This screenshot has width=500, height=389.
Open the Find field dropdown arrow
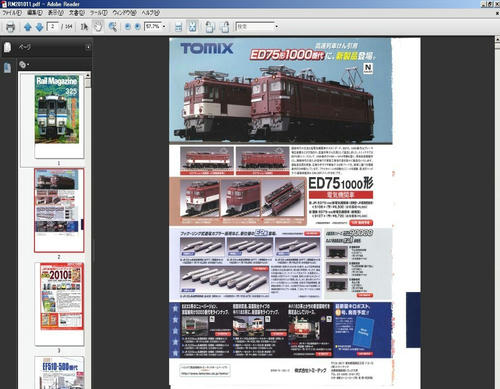(x=276, y=26)
